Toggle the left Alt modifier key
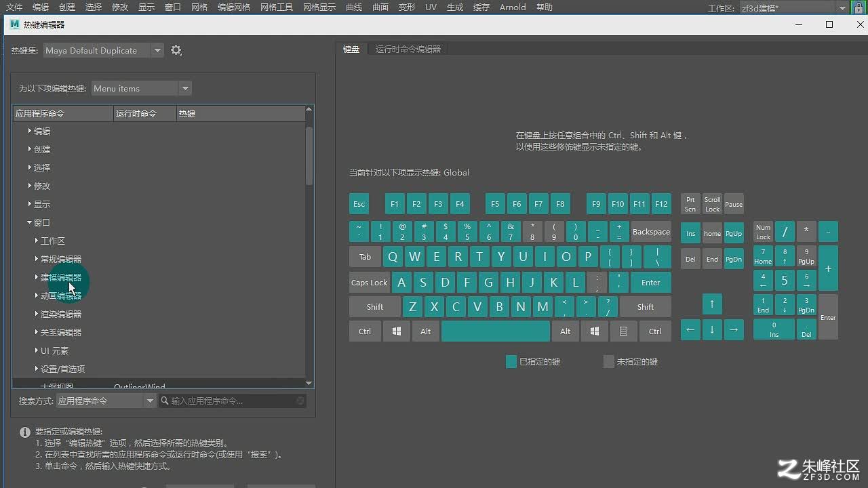 (x=426, y=331)
